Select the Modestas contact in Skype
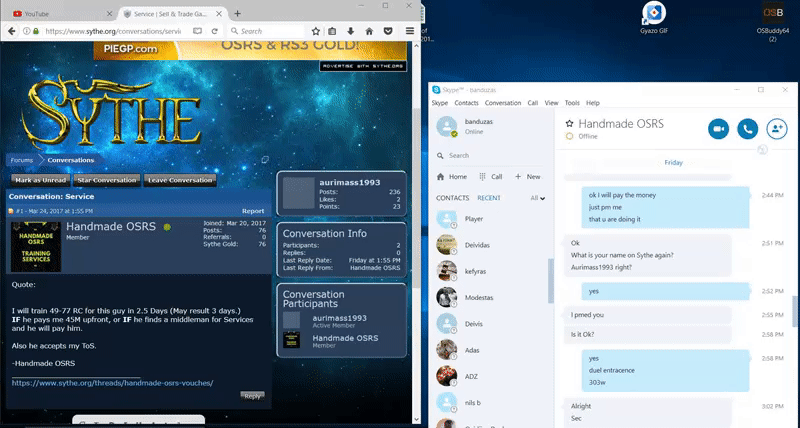This screenshot has width=800, height=428. point(491,297)
